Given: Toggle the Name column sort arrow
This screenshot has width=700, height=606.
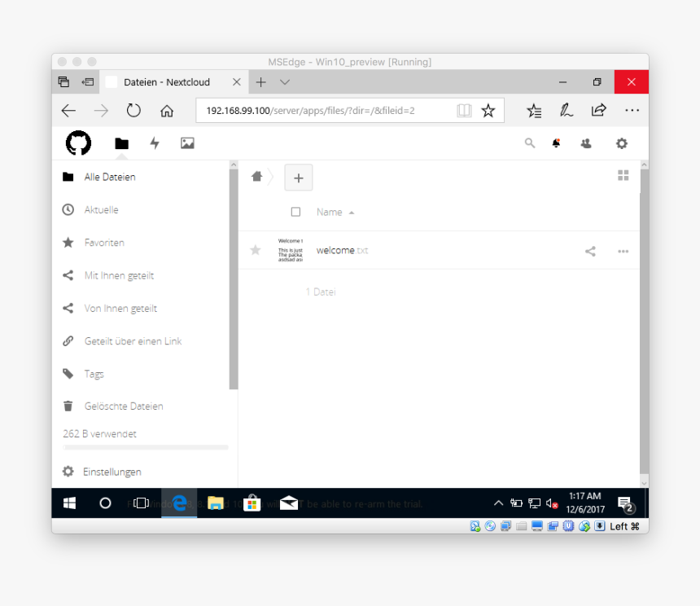Looking at the screenshot, I should pyautogui.click(x=352, y=212).
